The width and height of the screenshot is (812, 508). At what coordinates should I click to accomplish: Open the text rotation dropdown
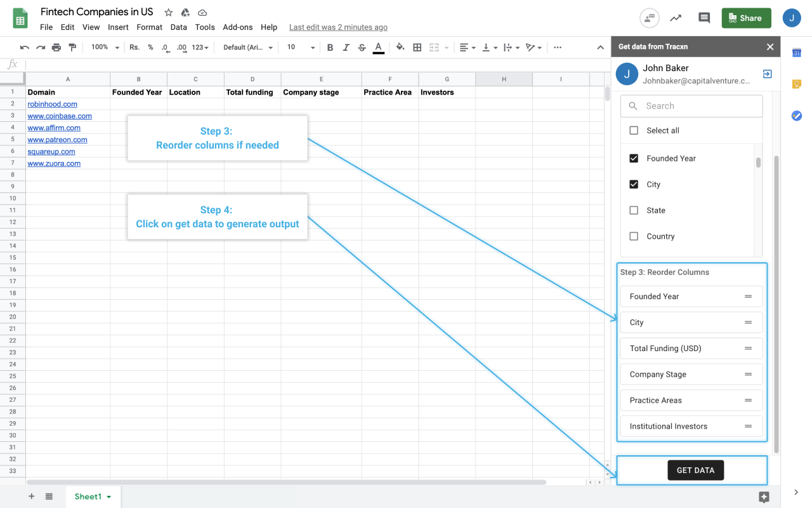coord(534,48)
